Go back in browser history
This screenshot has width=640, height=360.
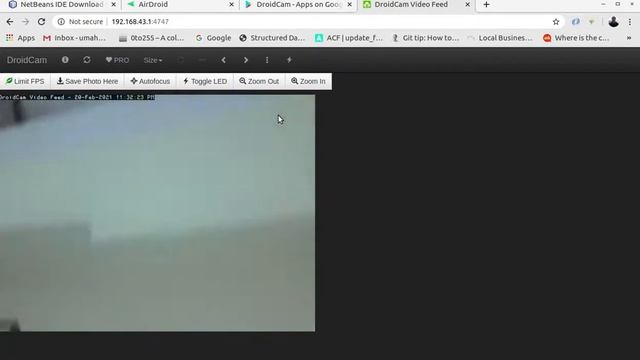tap(10, 22)
